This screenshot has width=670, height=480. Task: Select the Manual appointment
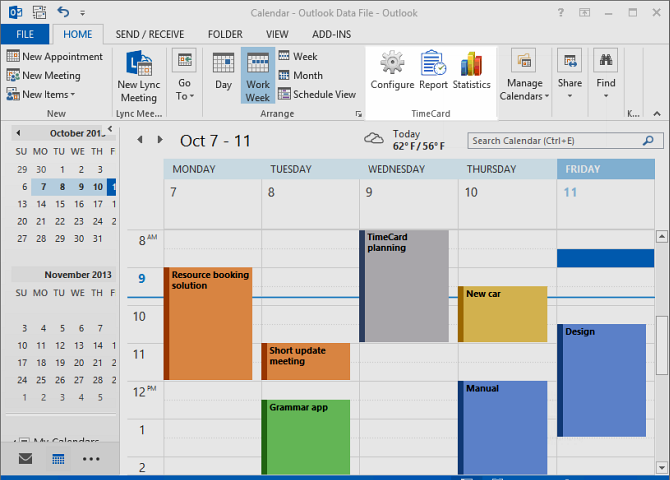(502, 427)
